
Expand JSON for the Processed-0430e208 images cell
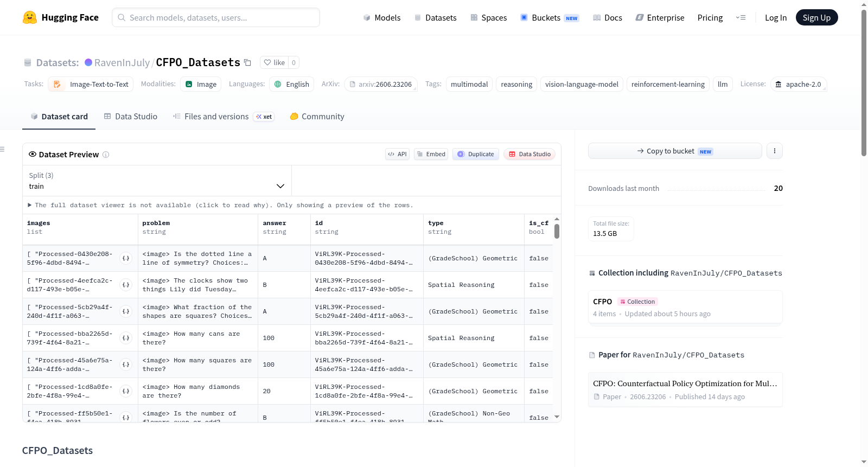126,258
